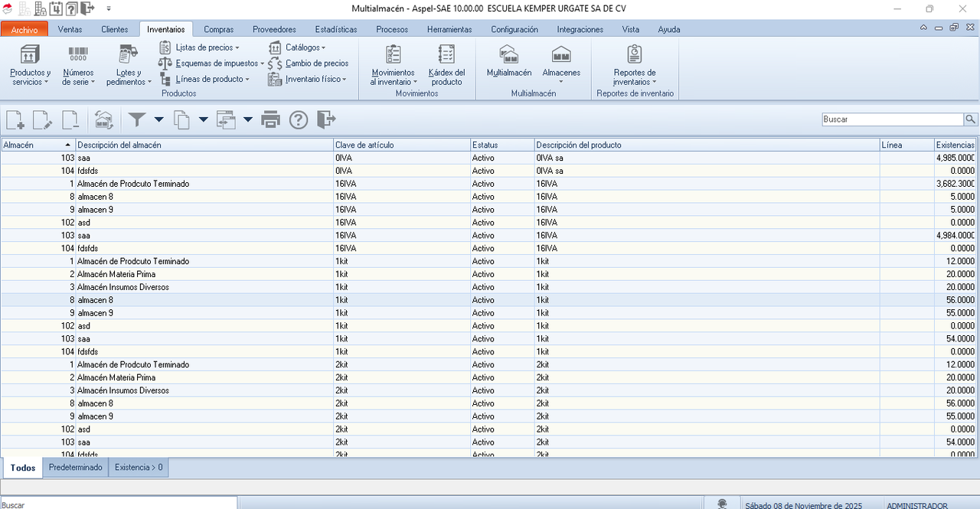Click the warehouse refresh icon in the toolbar
Image resolution: width=980 pixels, height=509 pixels.
click(103, 119)
